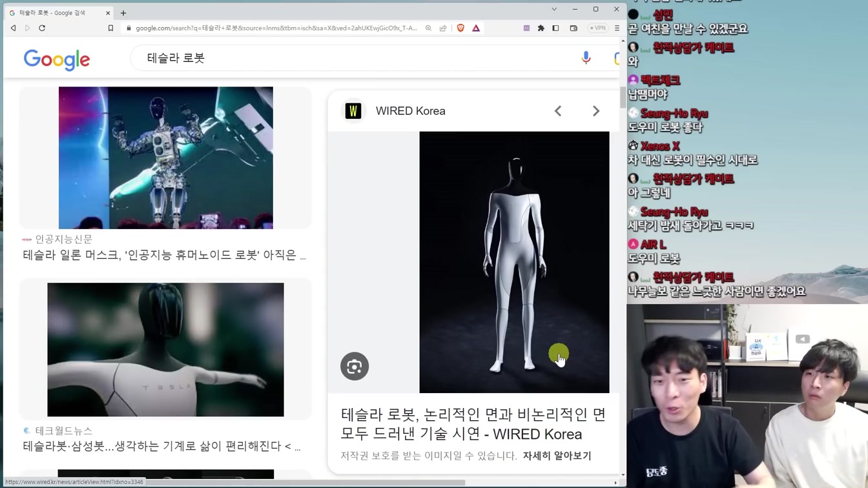This screenshot has width=868, height=488.
Task: Click the 인공지능신문 source label
Action: coord(64,239)
